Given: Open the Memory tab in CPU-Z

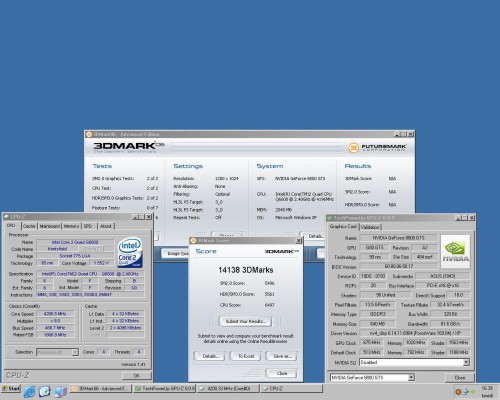Looking at the screenshot, I should 71,226.
